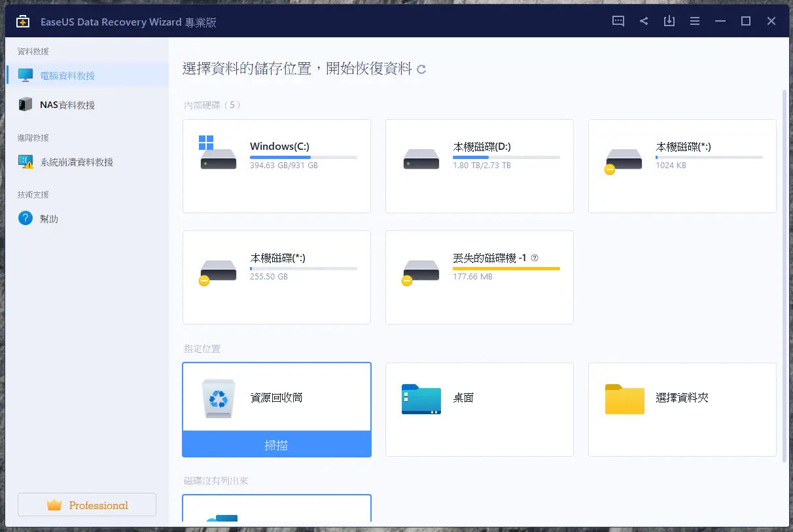Choose the 桌面 desktop location
This screenshot has height=532, width=793.
tap(480, 410)
